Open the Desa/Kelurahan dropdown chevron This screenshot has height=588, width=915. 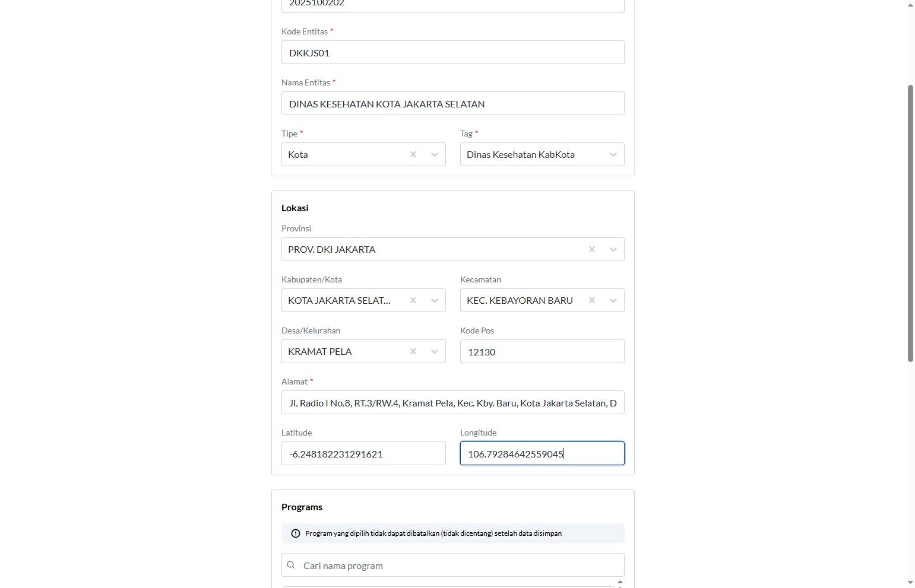435,351
